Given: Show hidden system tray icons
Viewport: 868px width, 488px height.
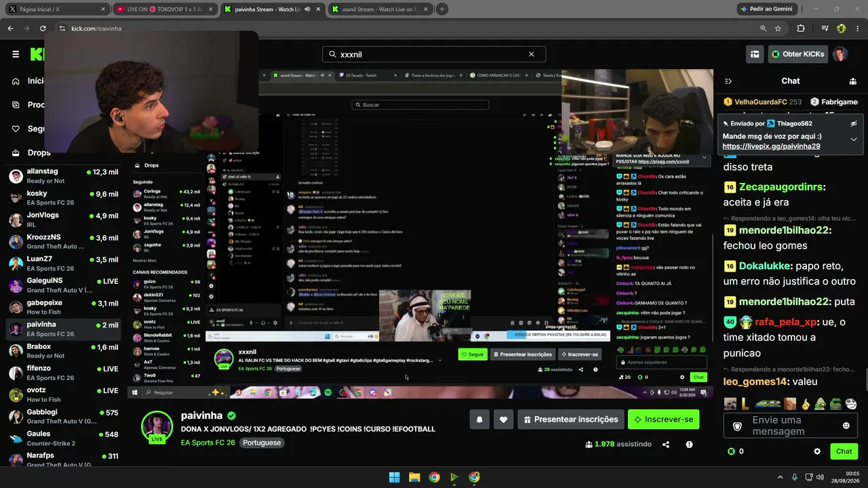Looking at the screenshot, I should 780,477.
